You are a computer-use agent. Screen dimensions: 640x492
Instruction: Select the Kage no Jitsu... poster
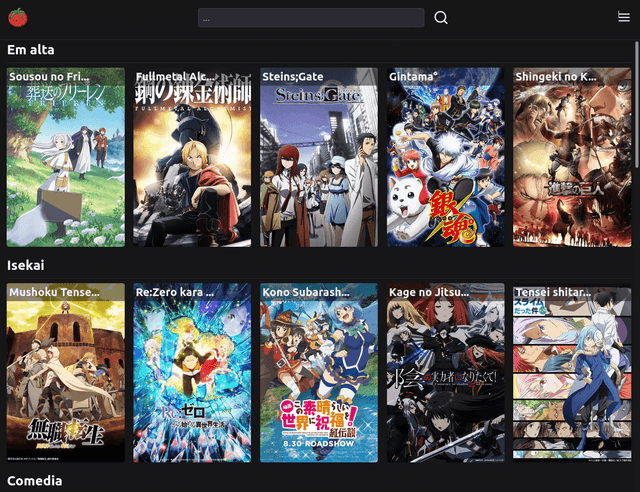click(446, 373)
